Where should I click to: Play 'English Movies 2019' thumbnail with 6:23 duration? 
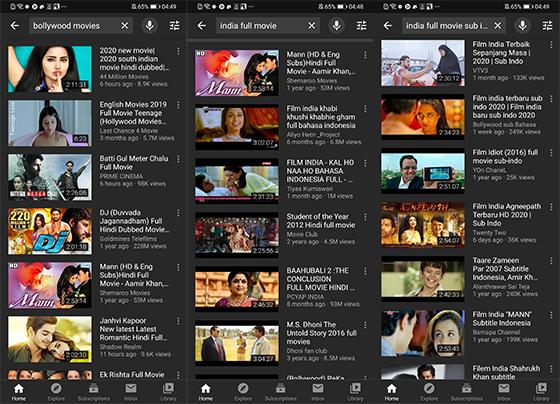50,123
